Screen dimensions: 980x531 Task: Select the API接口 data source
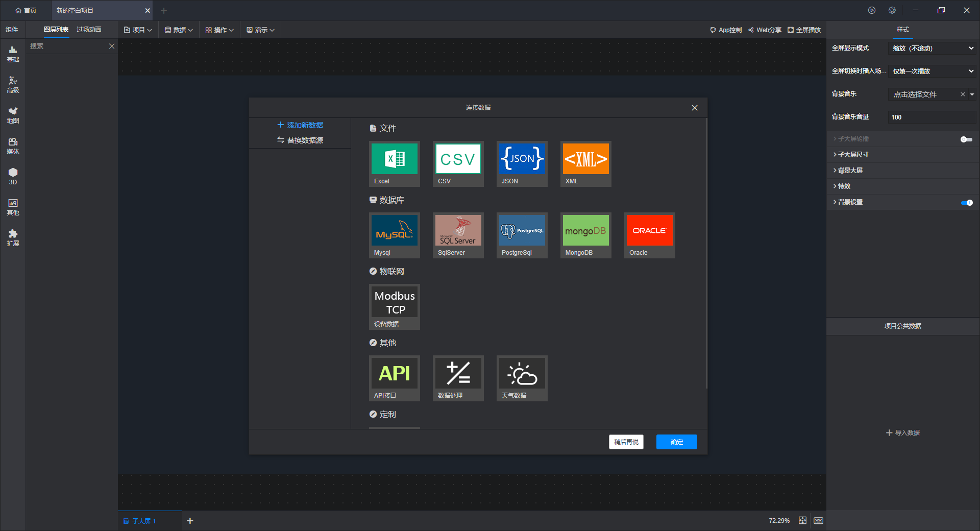coord(394,378)
